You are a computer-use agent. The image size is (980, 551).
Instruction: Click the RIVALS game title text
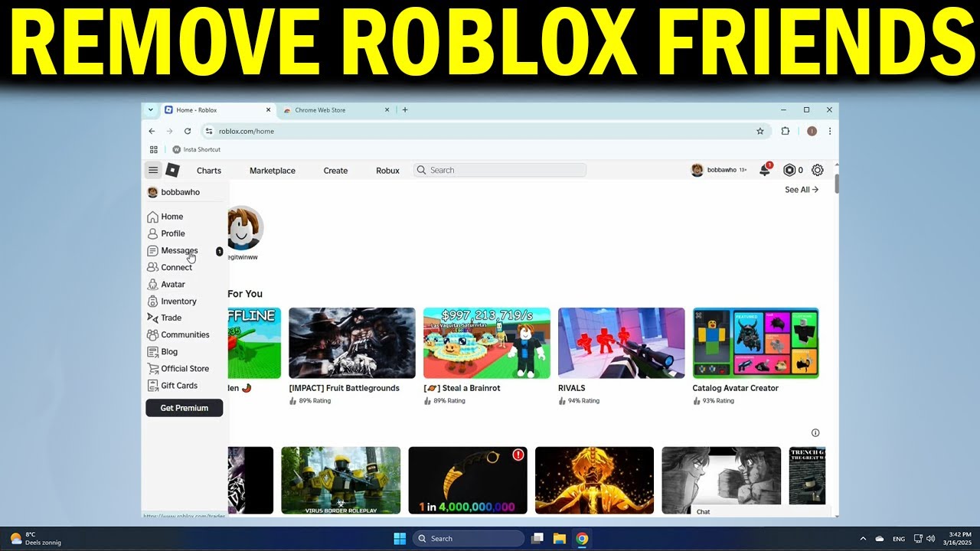coord(572,388)
